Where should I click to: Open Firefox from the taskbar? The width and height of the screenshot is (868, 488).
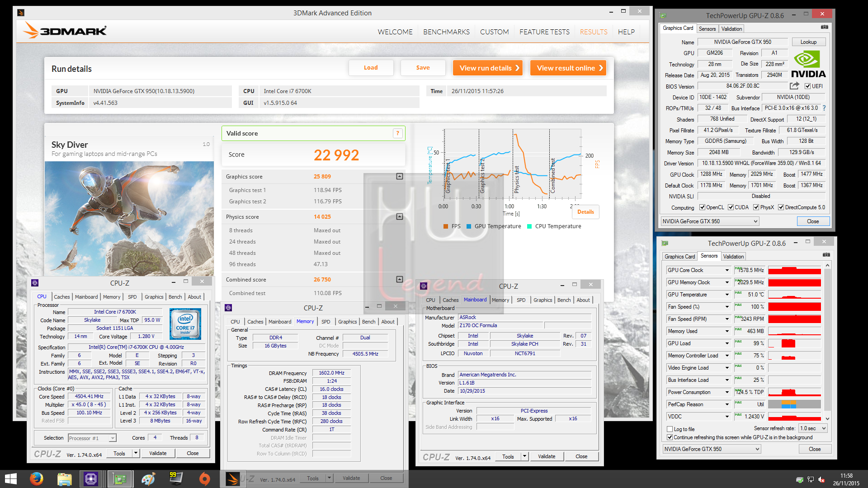click(37, 479)
